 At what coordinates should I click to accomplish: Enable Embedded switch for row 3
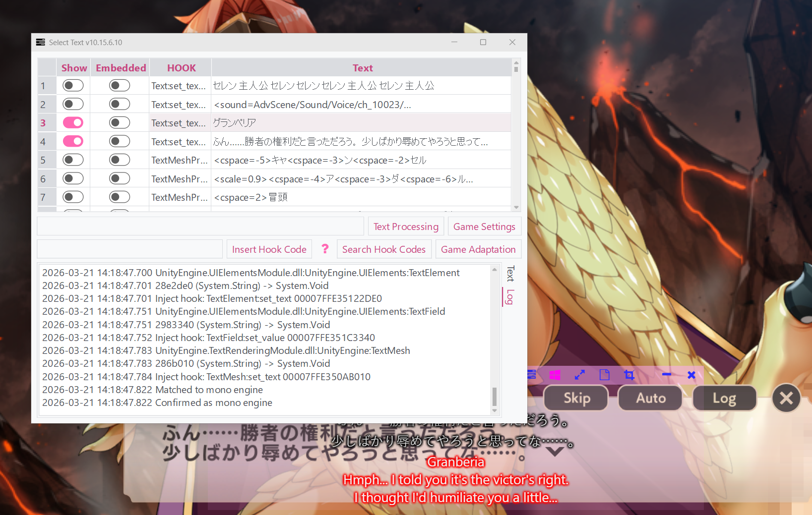coord(120,122)
